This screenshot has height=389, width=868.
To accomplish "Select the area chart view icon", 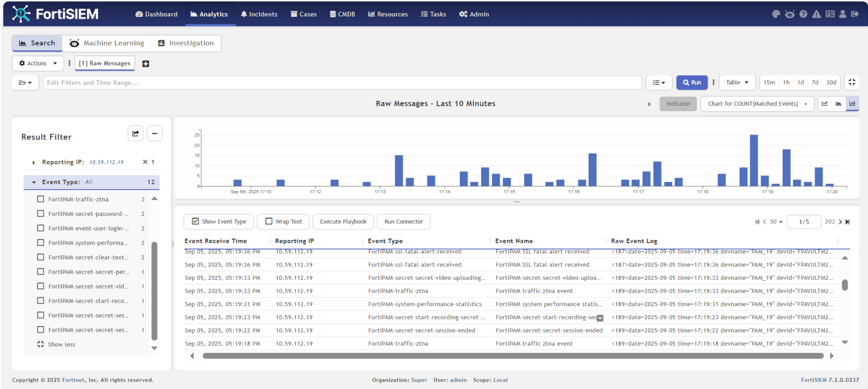I will 839,104.
